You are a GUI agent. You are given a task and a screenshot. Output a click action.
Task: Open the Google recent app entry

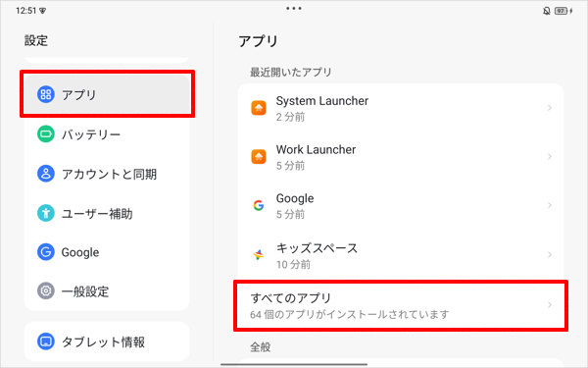tap(401, 205)
